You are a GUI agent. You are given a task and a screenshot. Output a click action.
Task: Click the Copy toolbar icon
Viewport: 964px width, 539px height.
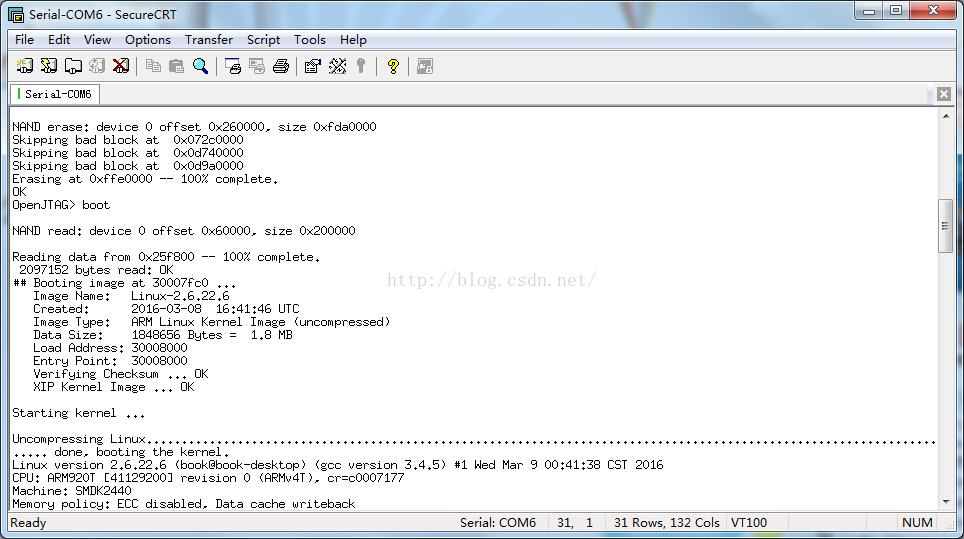pos(153,66)
